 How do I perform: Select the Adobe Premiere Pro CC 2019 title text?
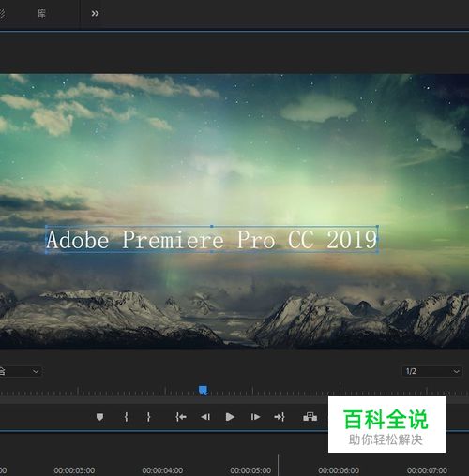tap(212, 240)
